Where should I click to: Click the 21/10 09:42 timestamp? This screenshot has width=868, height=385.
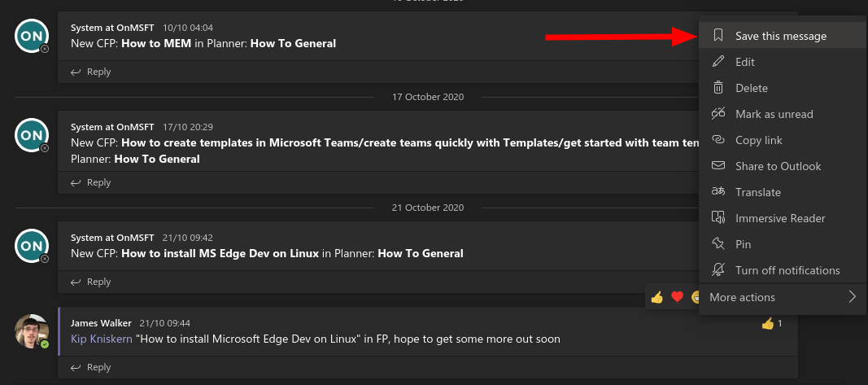pos(188,238)
